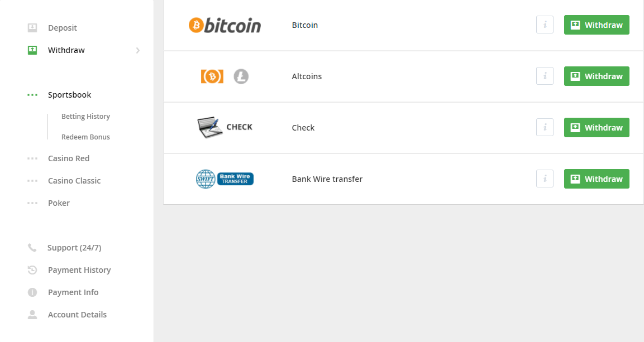Open Account Details page

pyautogui.click(x=77, y=315)
